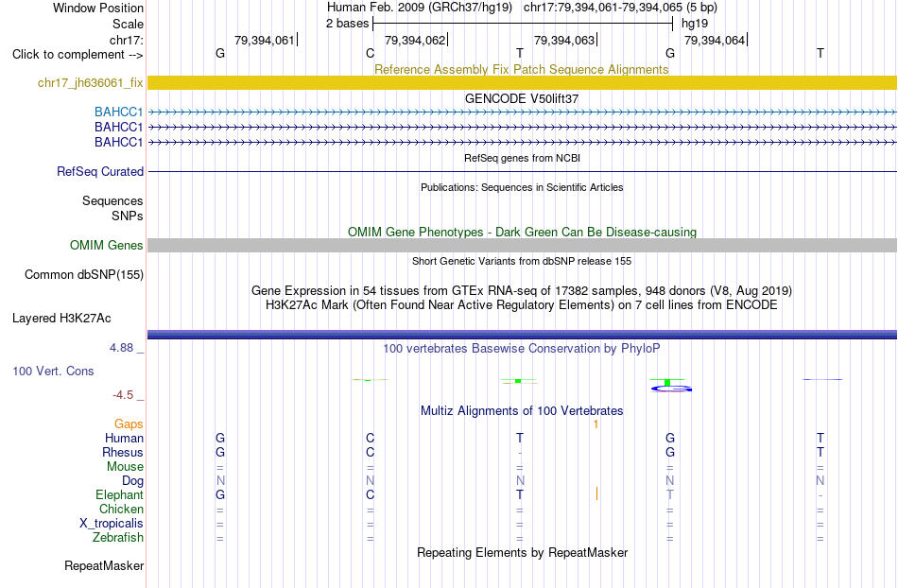Click the yellow fix patch alignment bar
The height and width of the screenshot is (588, 898).
click(522, 83)
